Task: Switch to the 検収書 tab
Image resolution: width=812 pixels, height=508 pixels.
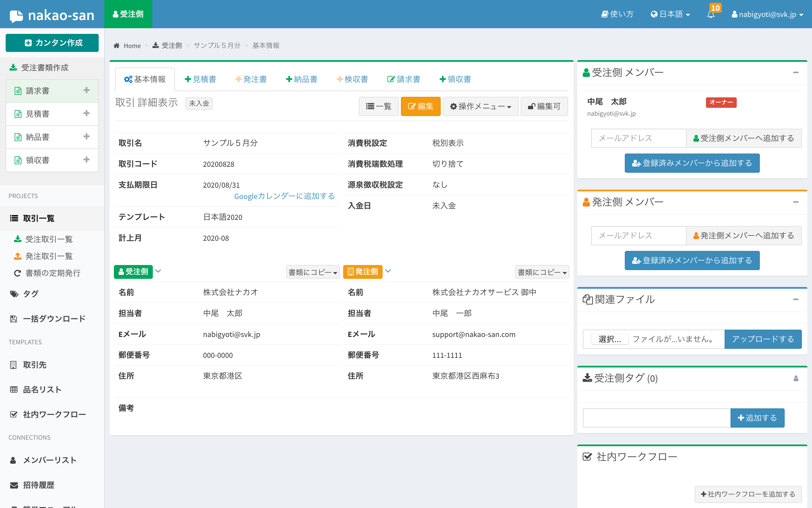Action: [352, 79]
